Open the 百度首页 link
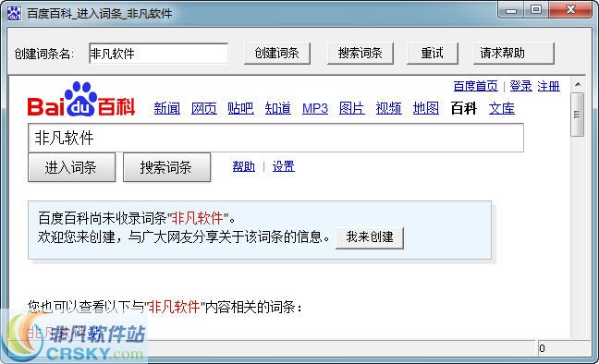 click(x=476, y=86)
